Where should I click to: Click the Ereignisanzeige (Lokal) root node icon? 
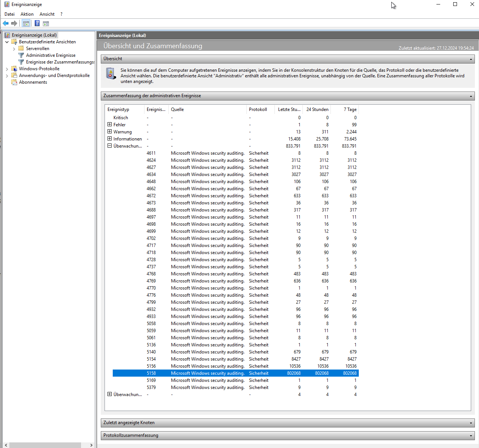(x=7, y=35)
